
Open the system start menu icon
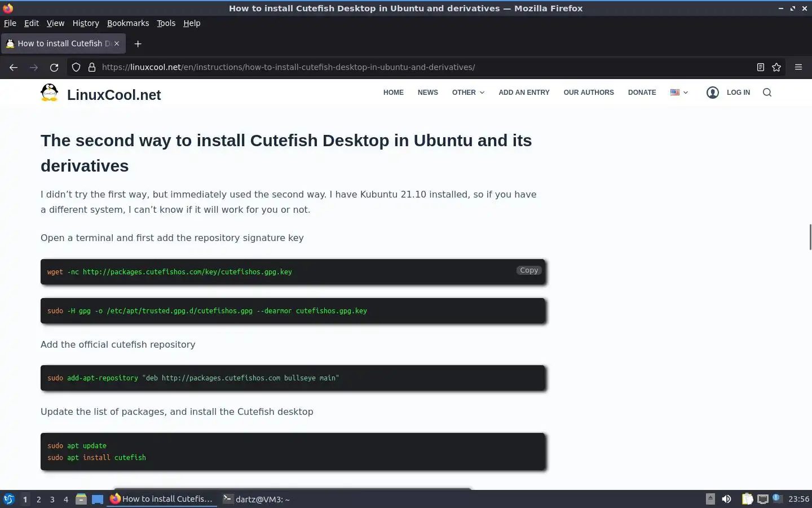(8, 499)
